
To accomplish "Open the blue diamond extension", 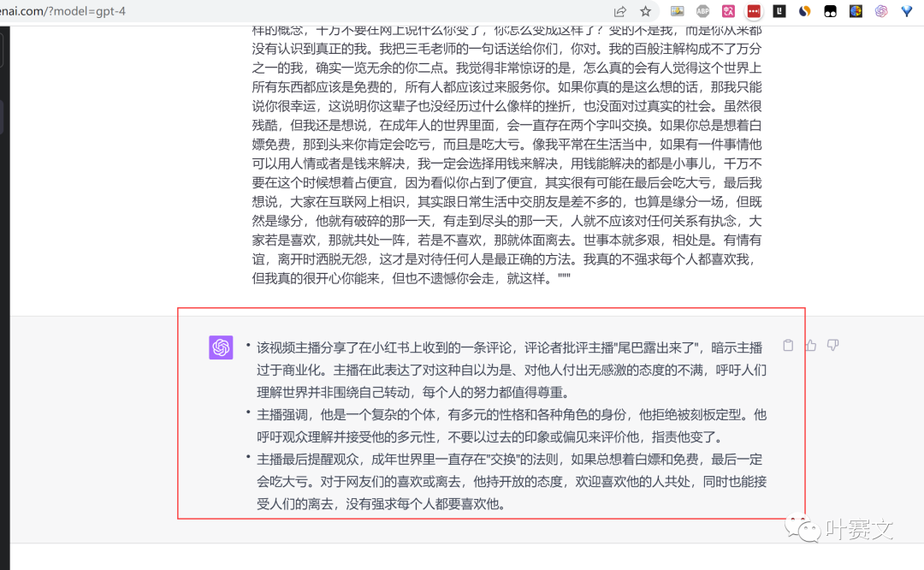I will click(907, 12).
